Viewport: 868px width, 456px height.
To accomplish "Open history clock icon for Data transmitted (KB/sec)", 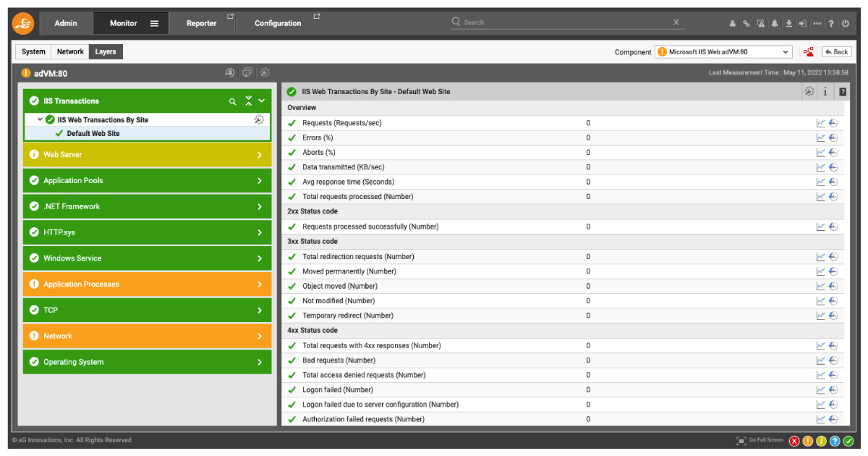I will [833, 167].
